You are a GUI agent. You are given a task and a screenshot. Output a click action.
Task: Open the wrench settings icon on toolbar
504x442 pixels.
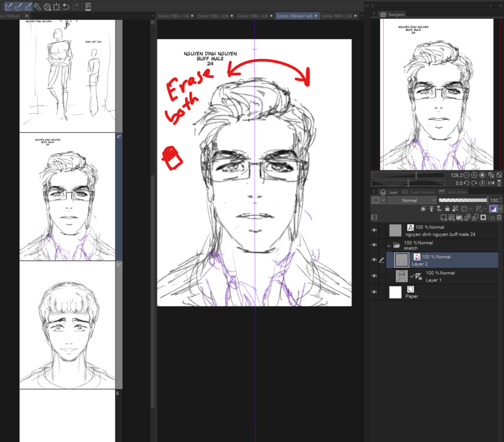(x=37, y=7)
